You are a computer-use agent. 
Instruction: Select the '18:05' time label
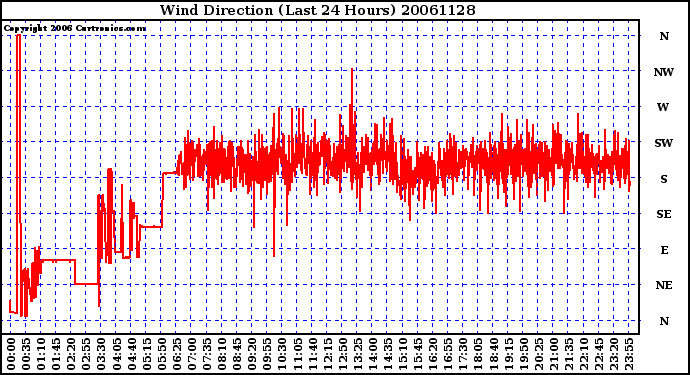478,355
